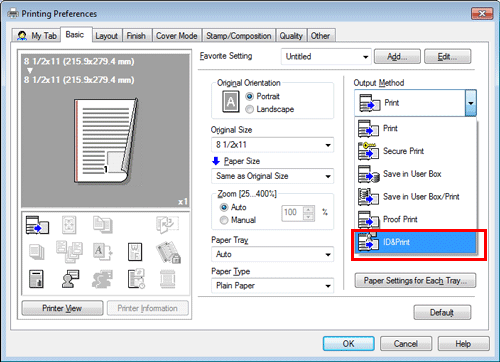Click Paper Settings for Each Tray button
The width and height of the screenshot is (500, 362).
tap(415, 281)
